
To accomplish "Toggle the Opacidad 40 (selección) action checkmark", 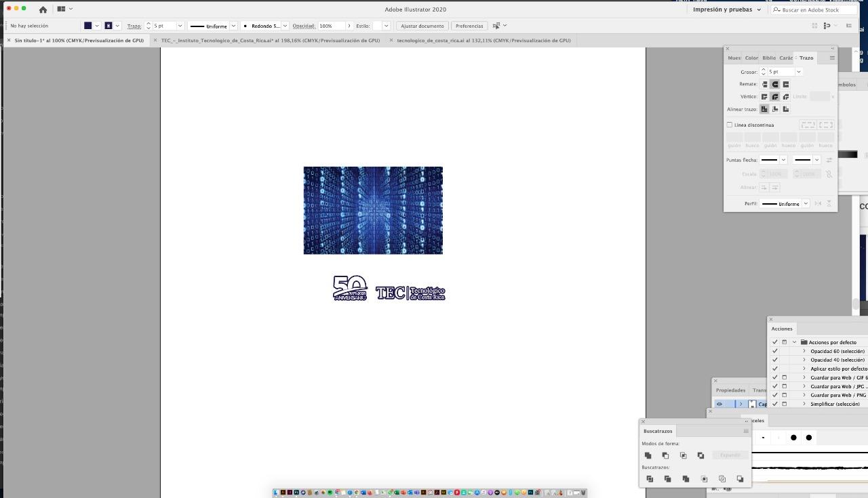I will (x=775, y=360).
